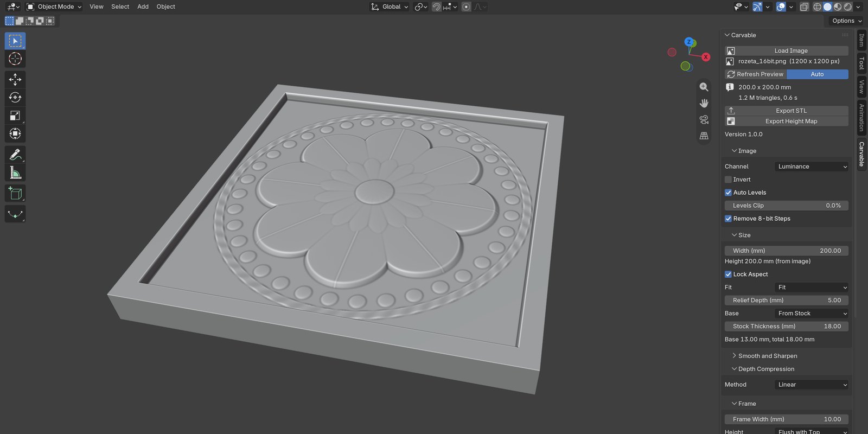Open the View menu
The height and width of the screenshot is (434, 868).
tap(97, 7)
